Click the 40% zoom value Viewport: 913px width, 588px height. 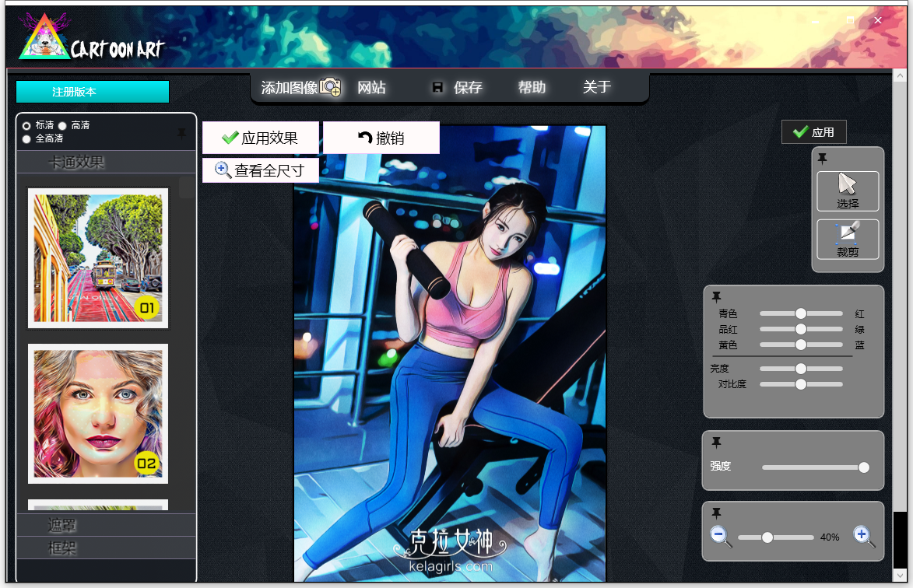click(829, 537)
